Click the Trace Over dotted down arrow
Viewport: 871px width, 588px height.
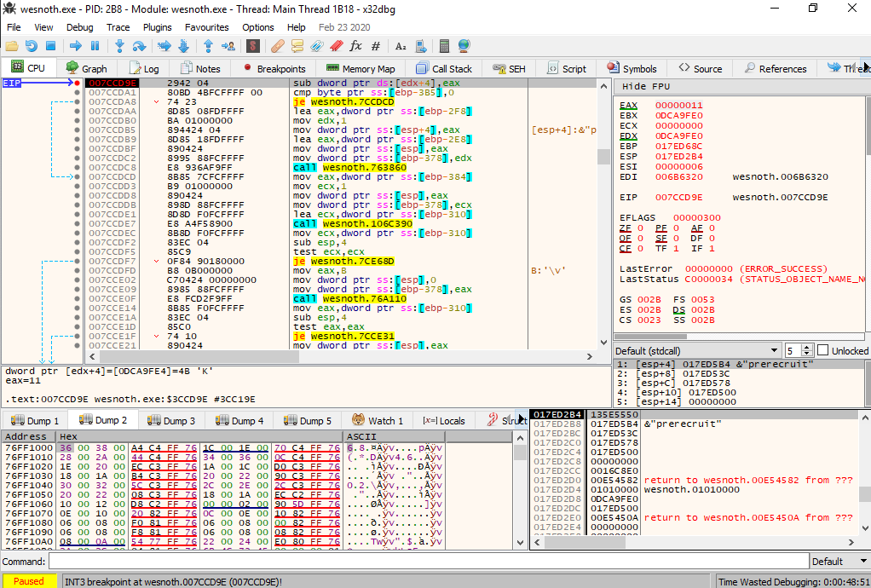point(183,46)
